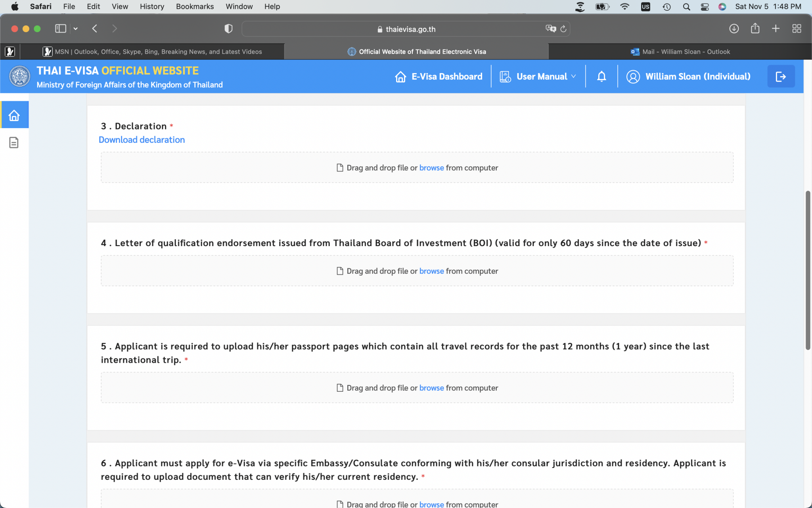
Task: Click the BOI letter file drop zone
Action: click(x=417, y=271)
